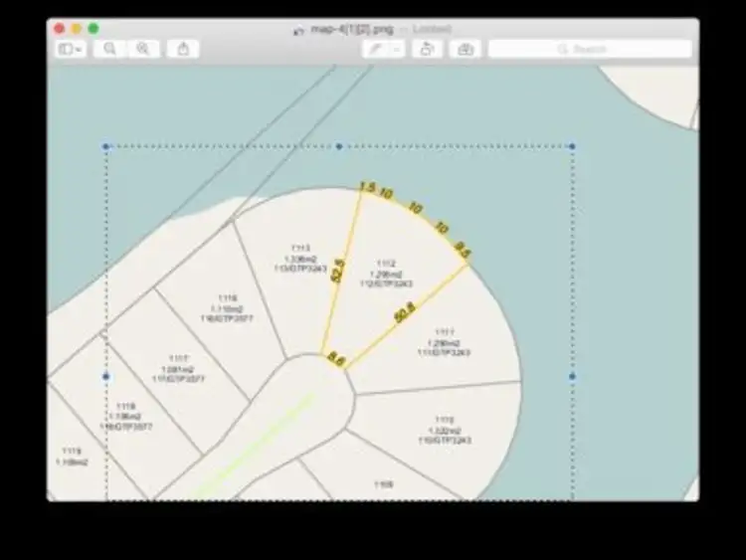The height and width of the screenshot is (560, 746).
Task: Open the Share button in toolbar
Action: pyautogui.click(x=183, y=49)
